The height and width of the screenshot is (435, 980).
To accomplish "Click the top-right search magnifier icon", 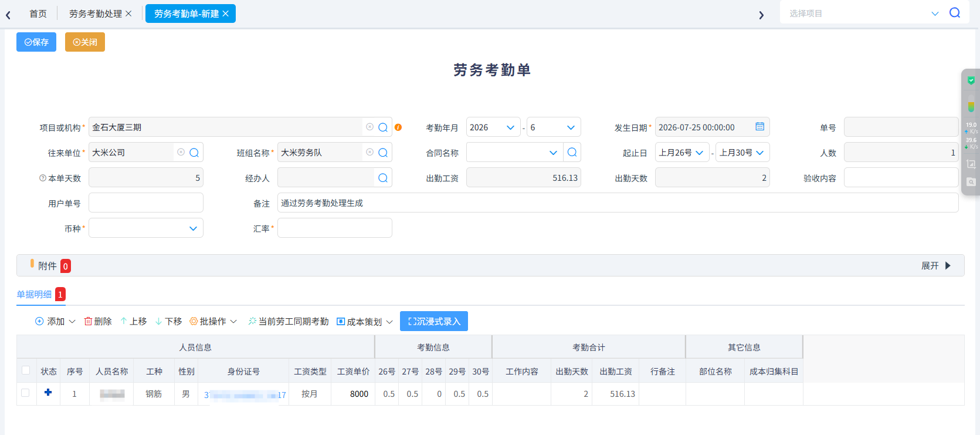I will tap(955, 13).
